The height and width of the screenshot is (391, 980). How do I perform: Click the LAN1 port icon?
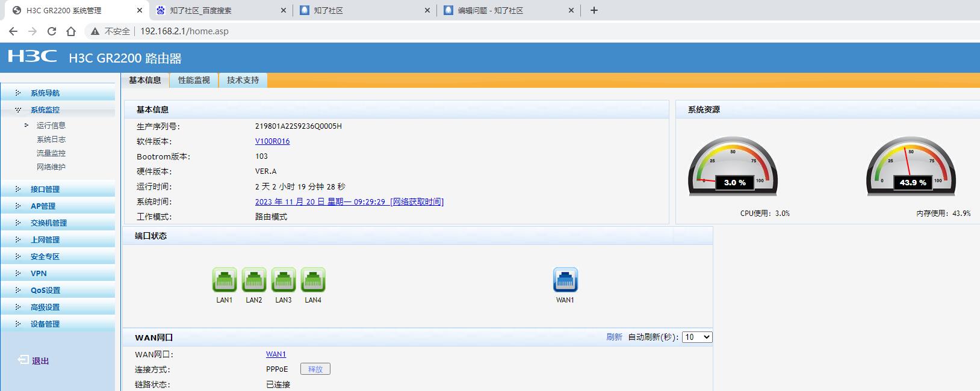pos(225,280)
